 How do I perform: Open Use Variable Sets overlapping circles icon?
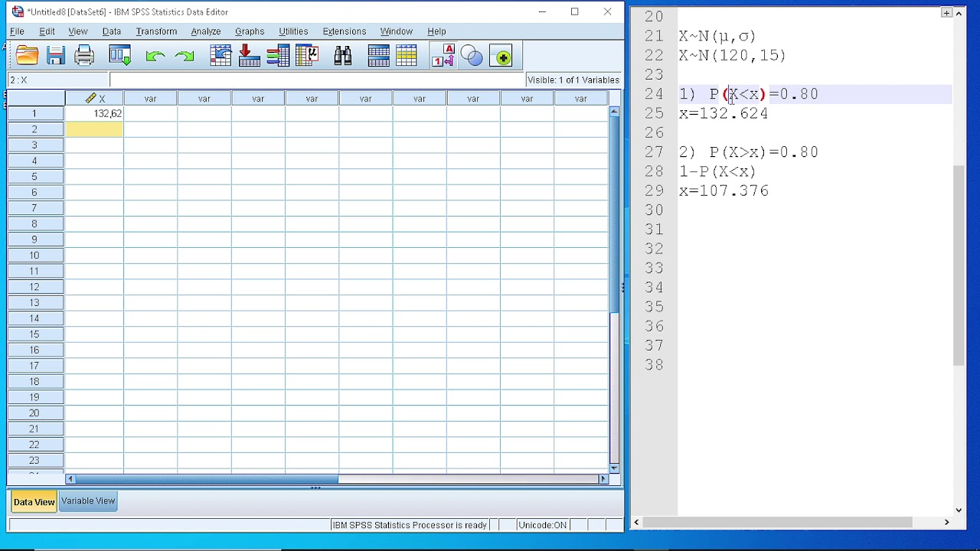[x=472, y=56]
